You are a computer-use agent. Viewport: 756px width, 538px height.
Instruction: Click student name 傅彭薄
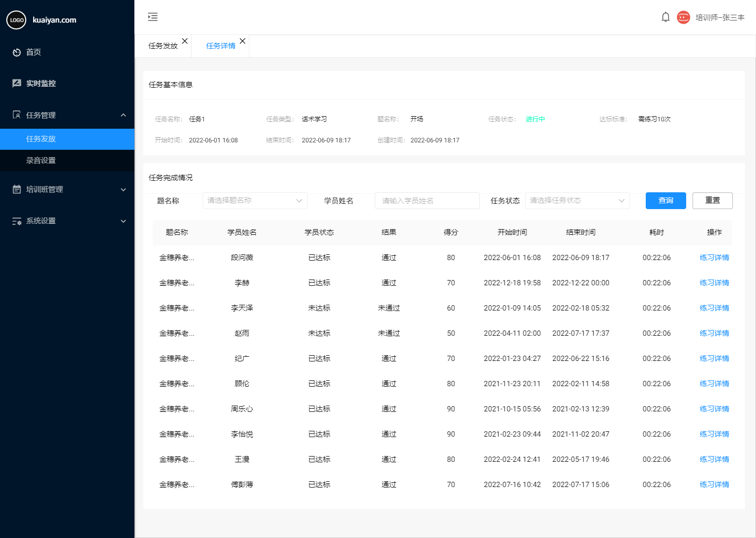(242, 484)
